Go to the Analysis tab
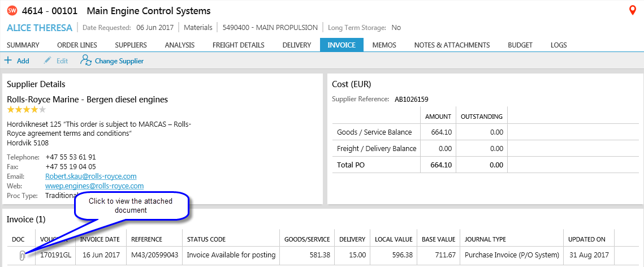 (179, 45)
